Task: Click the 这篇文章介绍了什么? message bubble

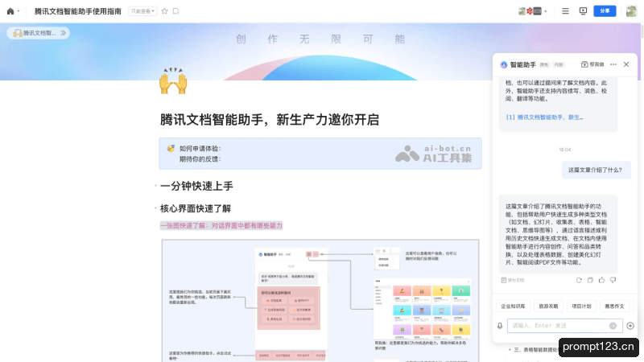Action: coord(595,170)
